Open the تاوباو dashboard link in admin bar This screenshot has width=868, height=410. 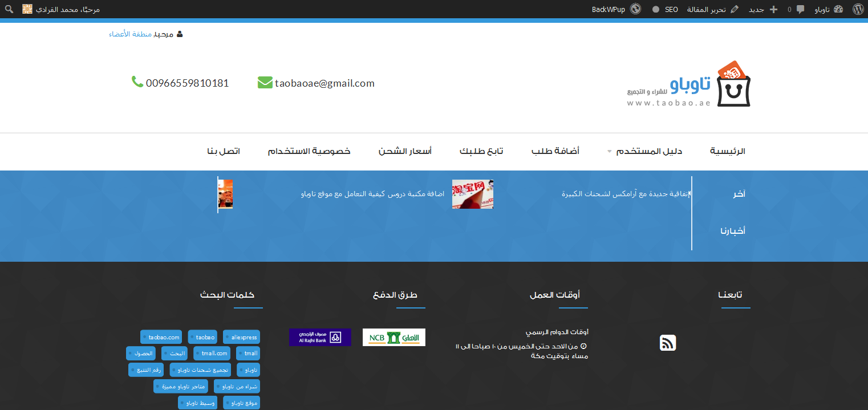829,9
